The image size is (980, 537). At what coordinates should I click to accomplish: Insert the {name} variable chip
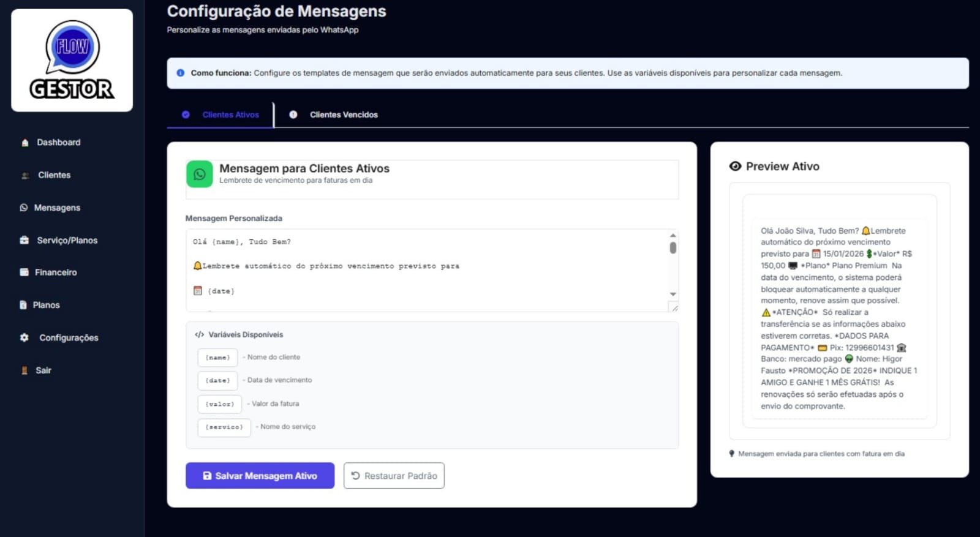tap(217, 358)
